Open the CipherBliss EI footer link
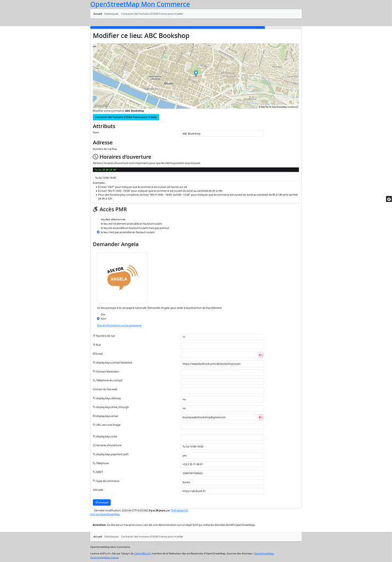The image size is (392, 562). point(142,553)
